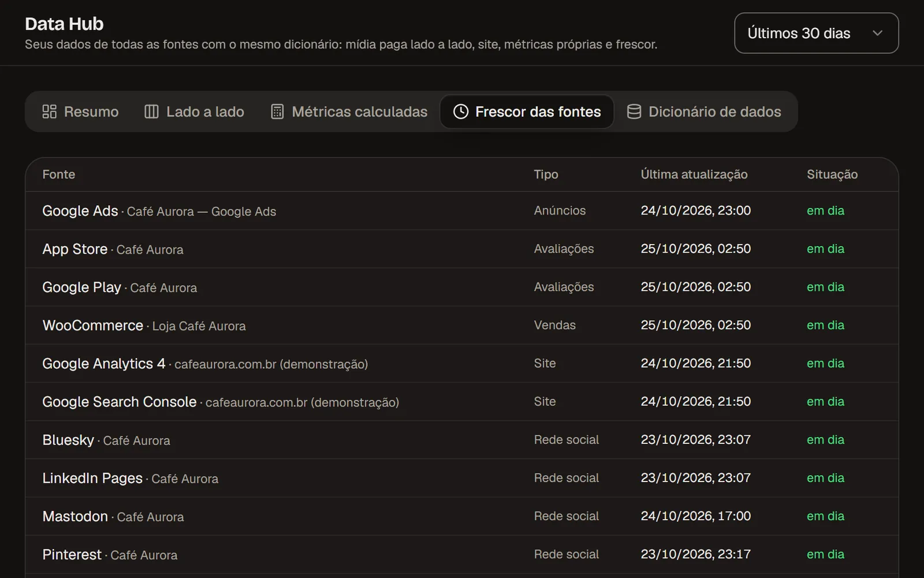Click the Fonte column header
The width and height of the screenshot is (924, 578).
pyautogui.click(x=59, y=175)
